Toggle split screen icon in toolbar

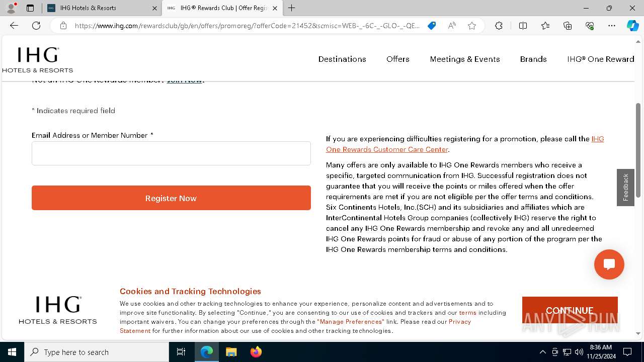(523, 26)
